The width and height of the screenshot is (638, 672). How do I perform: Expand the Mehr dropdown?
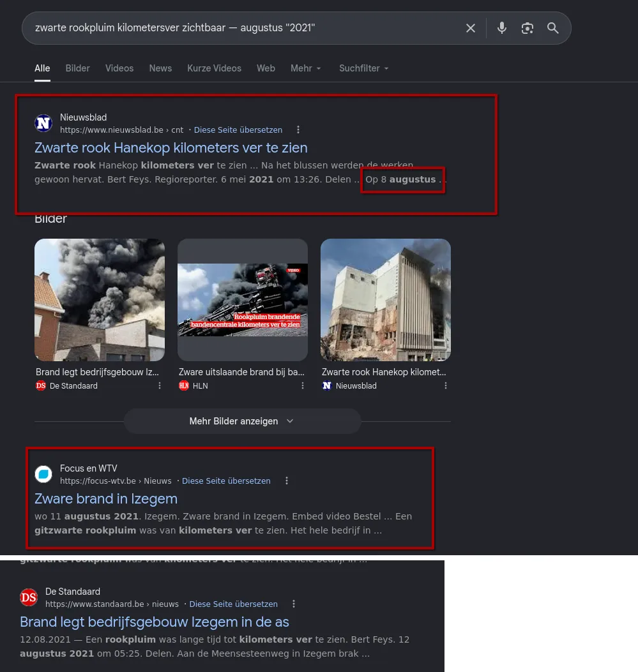(x=306, y=68)
